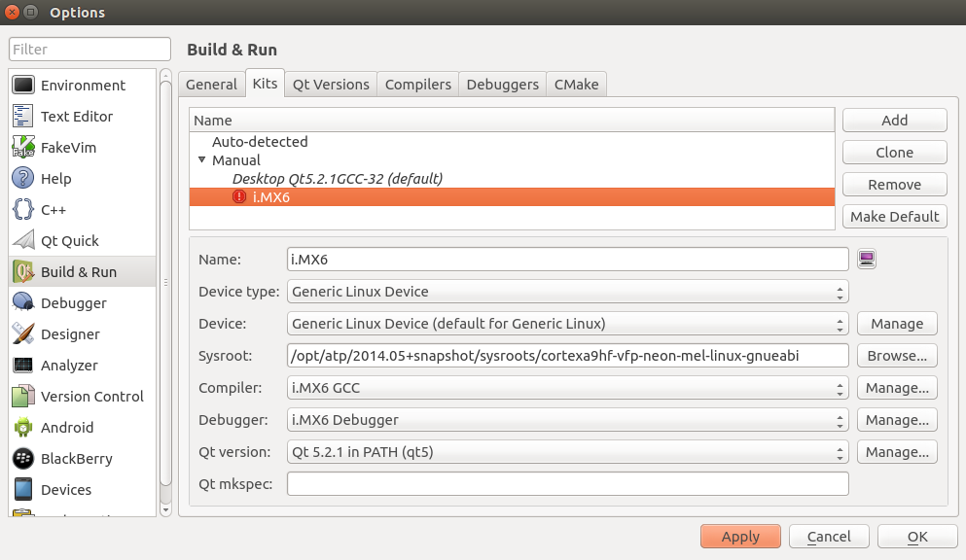Switch to the Debuggers tab

[x=502, y=85]
